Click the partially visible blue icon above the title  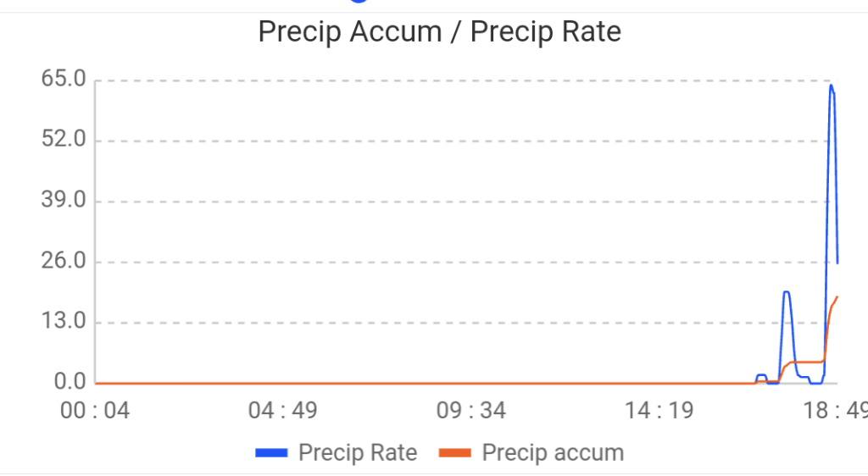tap(357, 3)
